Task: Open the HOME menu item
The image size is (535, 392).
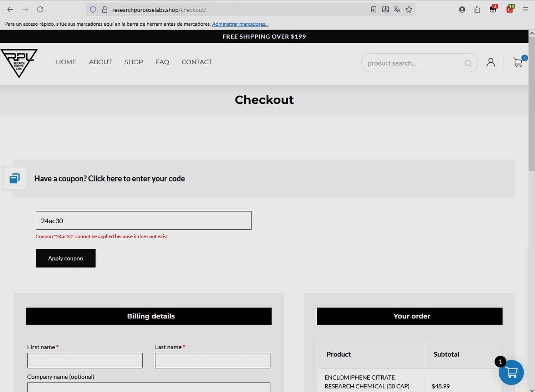Action: (x=66, y=62)
